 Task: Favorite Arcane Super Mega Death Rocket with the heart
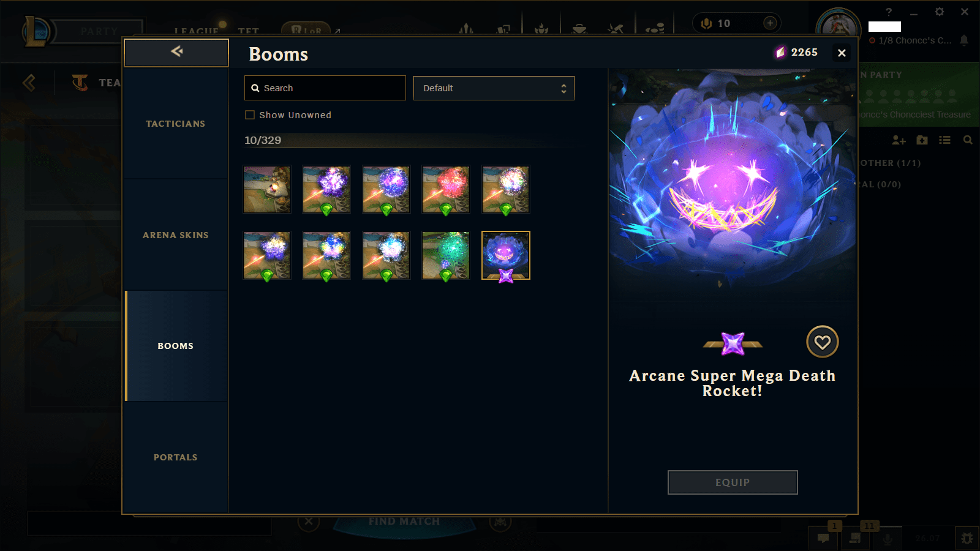(x=822, y=342)
